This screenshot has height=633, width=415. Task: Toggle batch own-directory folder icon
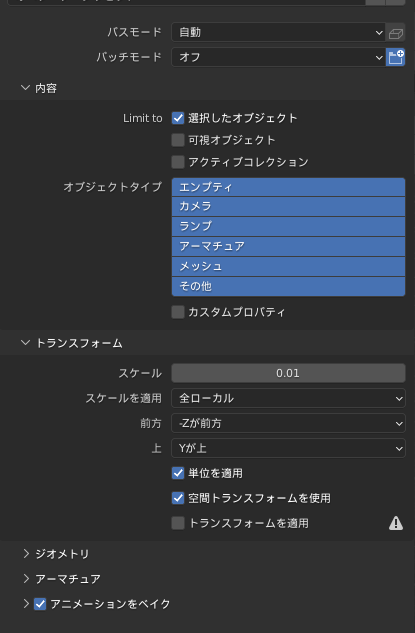(x=396, y=57)
